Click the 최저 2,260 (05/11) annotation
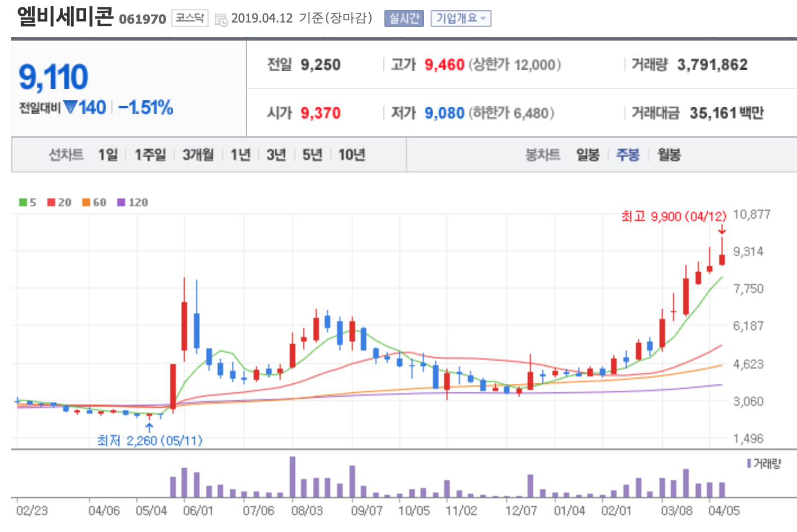This screenshot has height=532, width=797. coord(149,440)
